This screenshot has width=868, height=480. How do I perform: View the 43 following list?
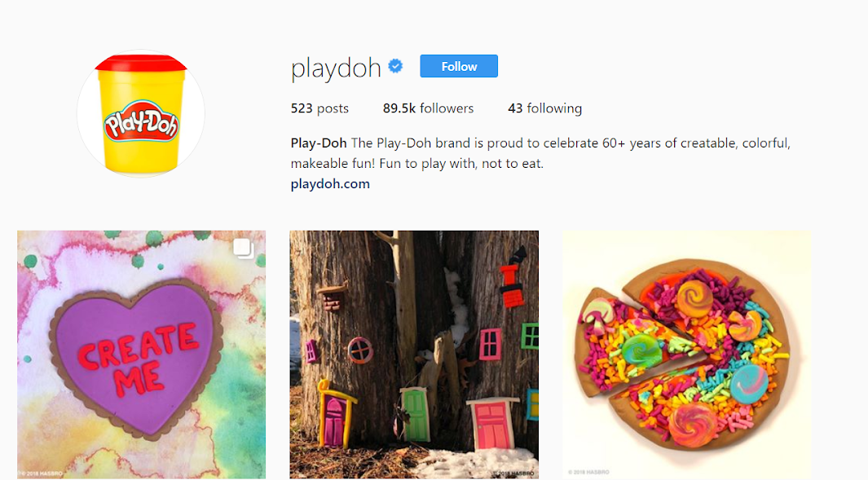544,108
